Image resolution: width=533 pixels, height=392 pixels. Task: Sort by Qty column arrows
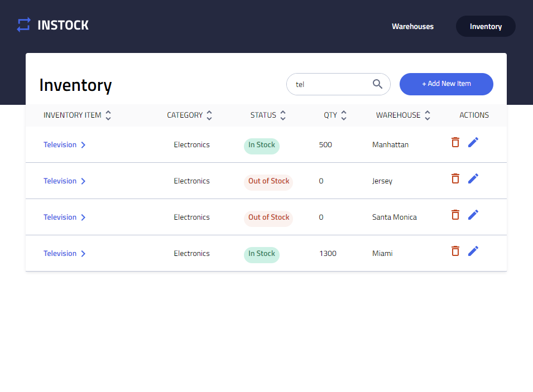344,115
